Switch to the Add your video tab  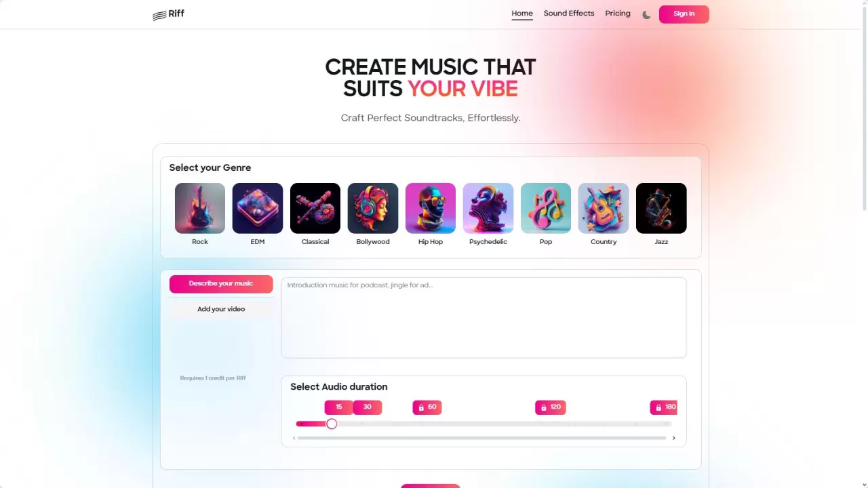click(x=221, y=309)
